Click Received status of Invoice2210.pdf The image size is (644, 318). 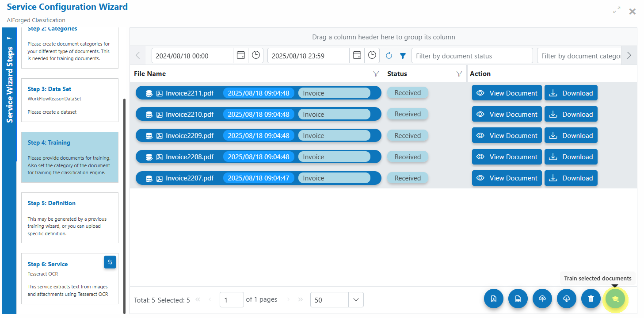(408, 114)
